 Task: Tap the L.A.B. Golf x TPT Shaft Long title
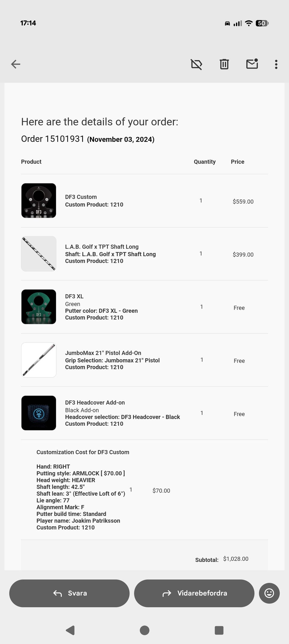pos(102,247)
